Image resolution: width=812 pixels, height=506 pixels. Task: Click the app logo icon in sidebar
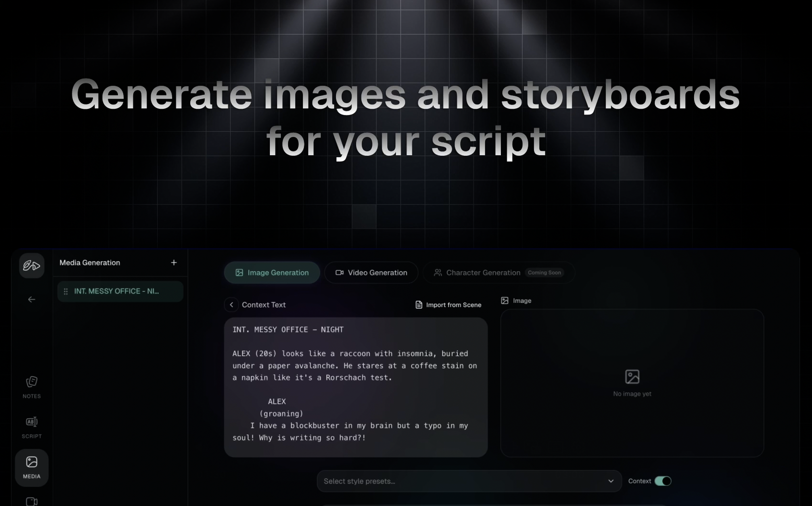(32, 265)
